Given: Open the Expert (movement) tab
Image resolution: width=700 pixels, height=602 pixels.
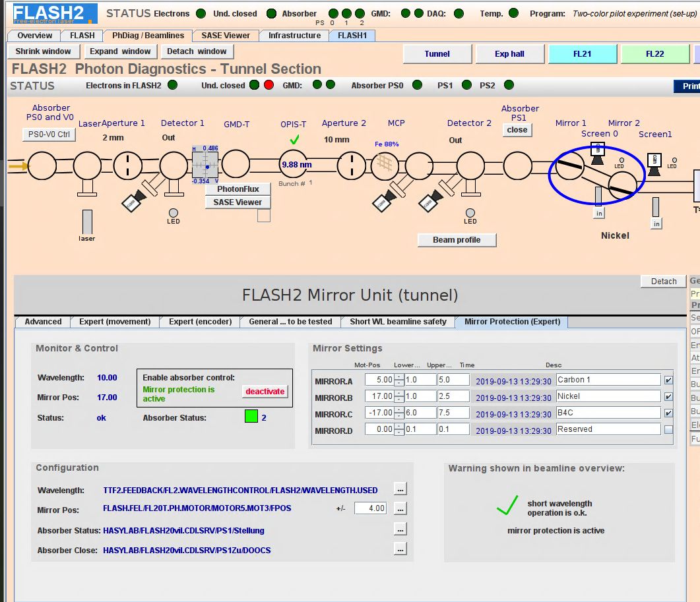Looking at the screenshot, I should [115, 322].
